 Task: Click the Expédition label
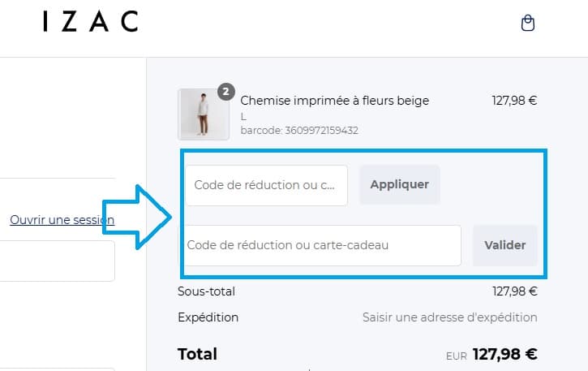(208, 317)
